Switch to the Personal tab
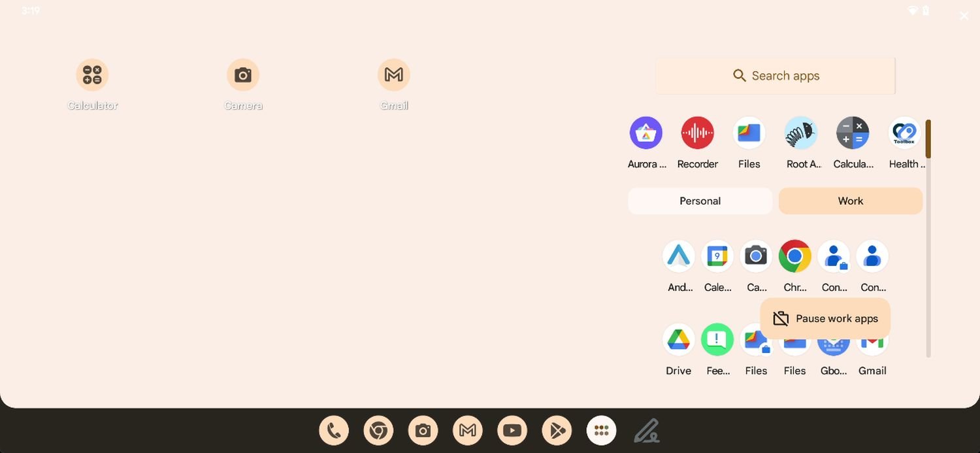This screenshot has height=453, width=980. click(x=700, y=201)
